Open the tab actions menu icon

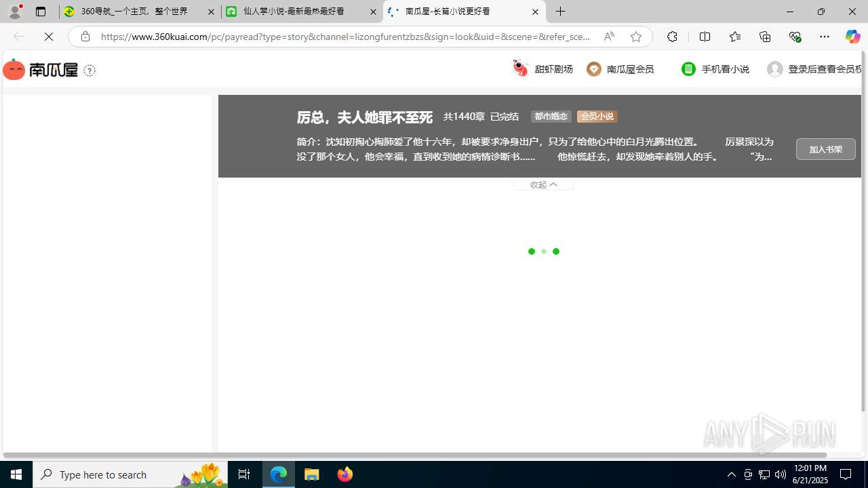(41, 12)
